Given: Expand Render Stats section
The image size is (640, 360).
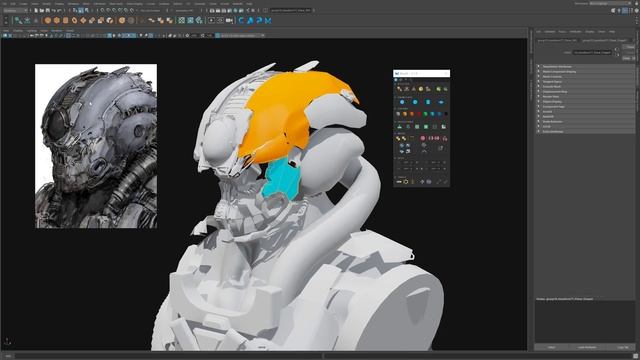Looking at the screenshot, I should [x=585, y=96].
